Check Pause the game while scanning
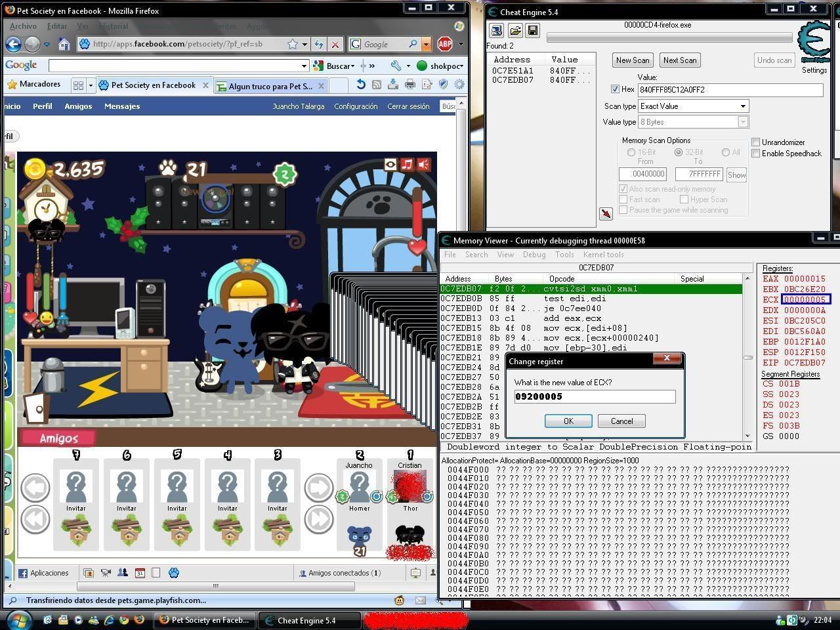The image size is (840, 630). pyautogui.click(x=623, y=210)
